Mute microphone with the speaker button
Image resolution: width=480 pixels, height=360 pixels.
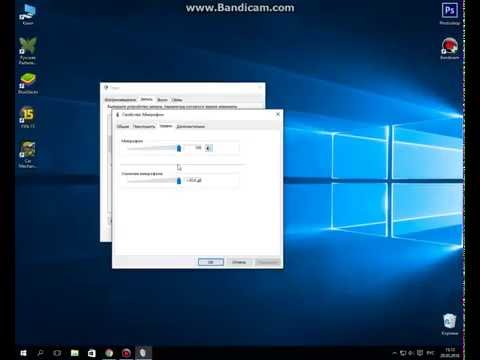[209, 148]
